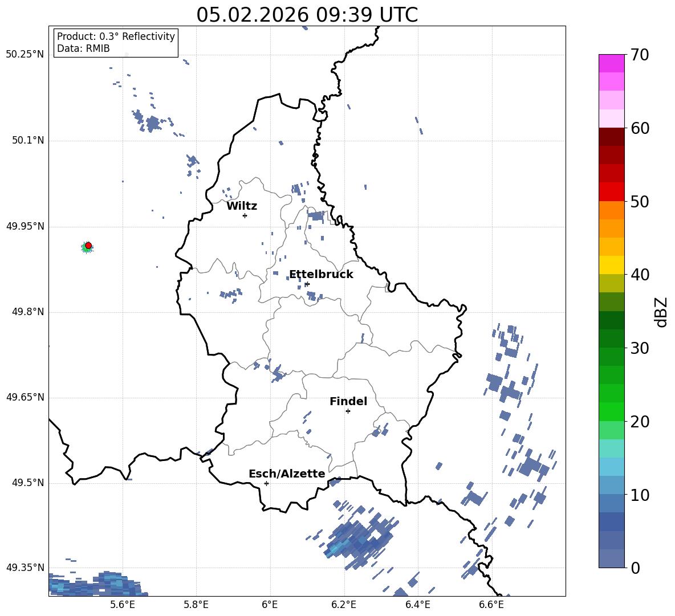Click the Wiltz station cross marker
Viewport: 675px width, 616px height.
pos(245,215)
